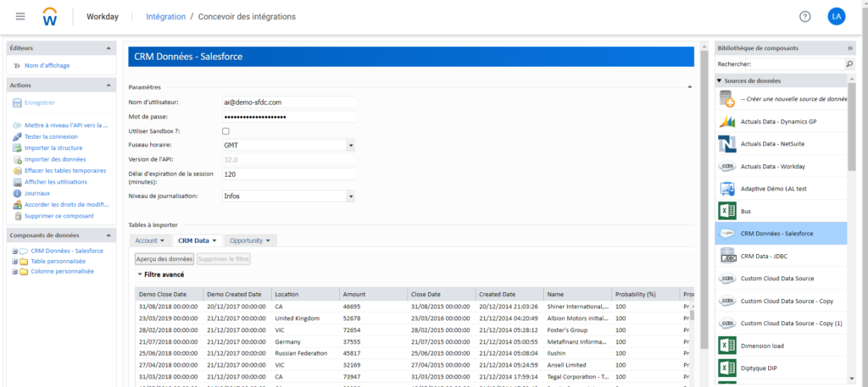Click the Supprimer ce composant trash icon
The width and height of the screenshot is (868, 387).
(17, 216)
